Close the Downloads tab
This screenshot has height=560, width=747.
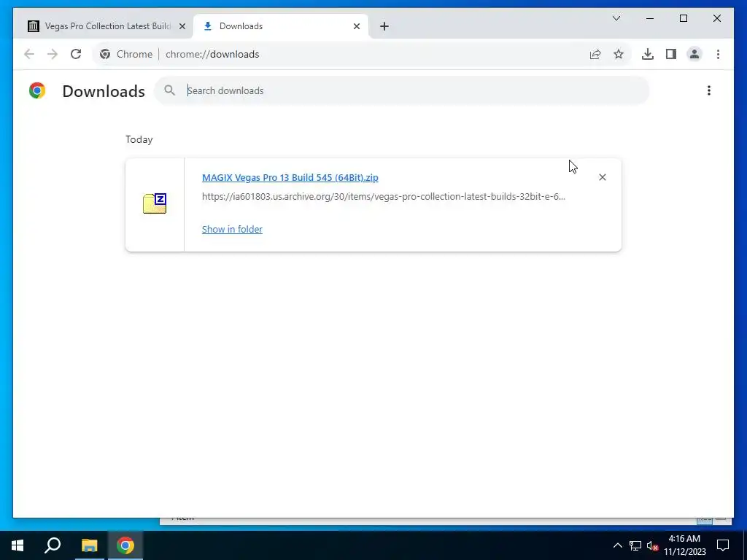pos(356,26)
